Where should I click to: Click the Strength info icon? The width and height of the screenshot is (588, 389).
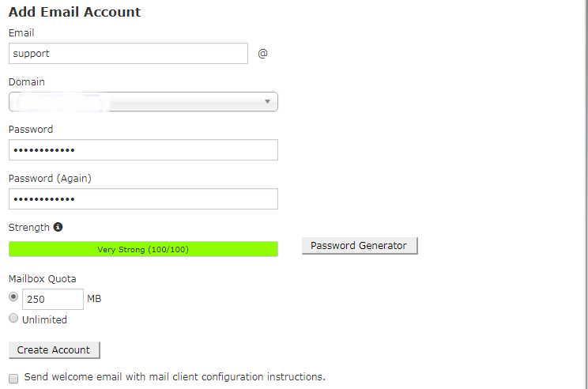point(58,227)
